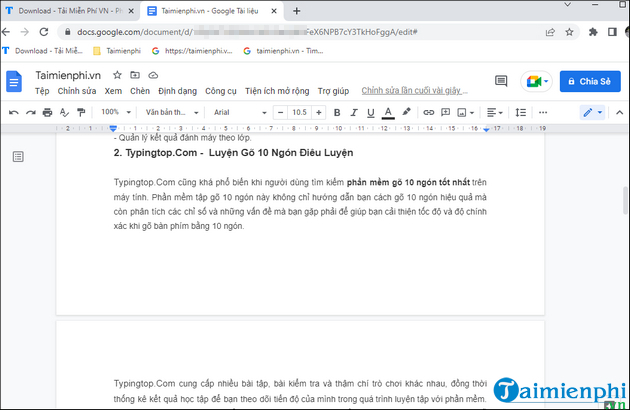630x410 pixels.
Task: Click the left indent ruler marker
Action: pyautogui.click(x=113, y=128)
